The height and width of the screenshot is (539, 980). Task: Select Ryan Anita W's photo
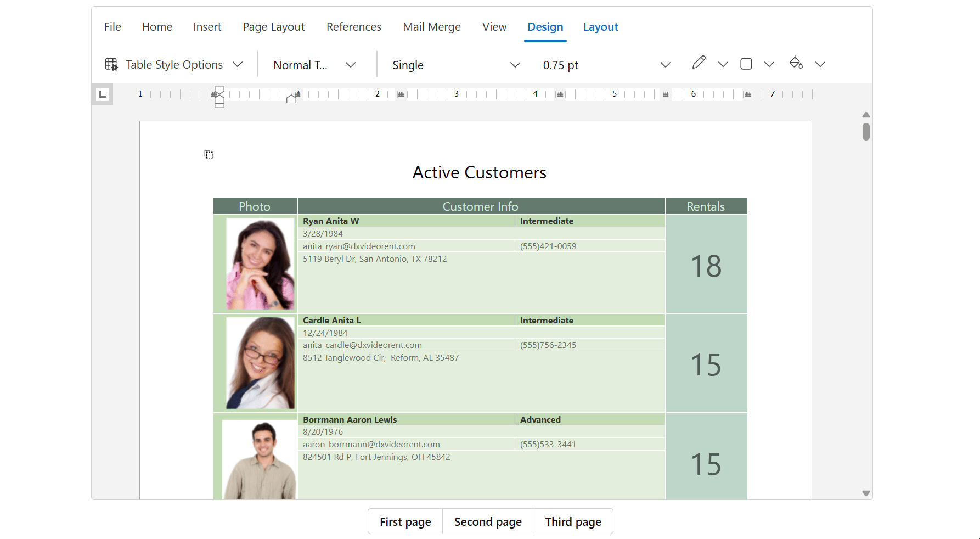coord(260,263)
